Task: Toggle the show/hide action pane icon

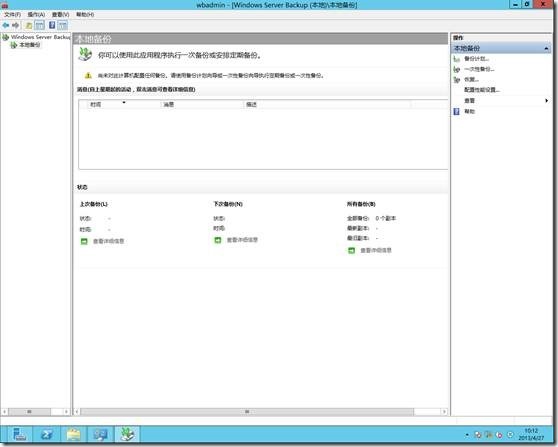Action: pyautogui.click(x=63, y=25)
